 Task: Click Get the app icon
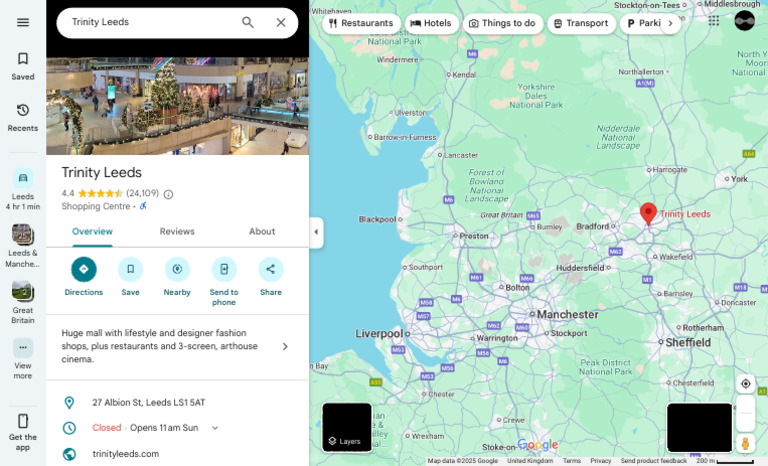(23, 421)
